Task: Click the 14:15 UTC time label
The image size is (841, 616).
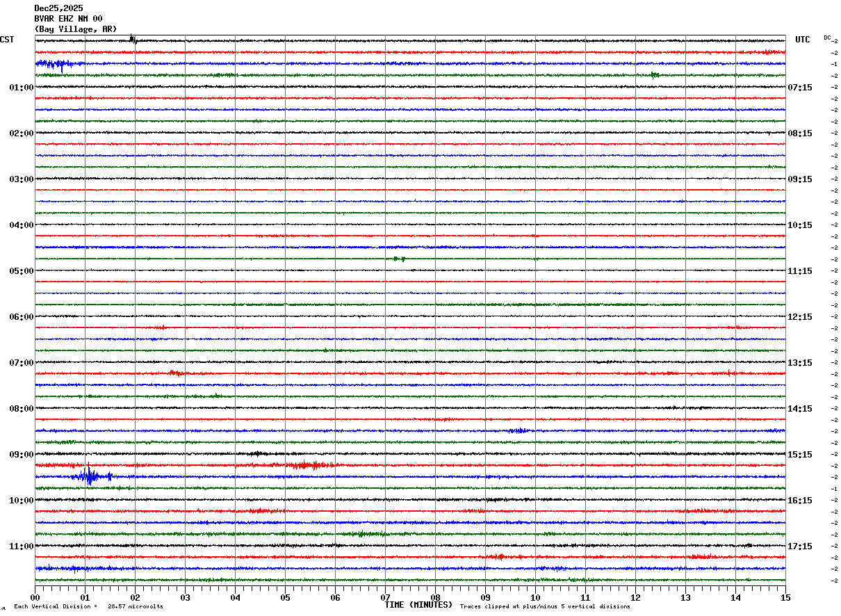Action: tap(800, 409)
